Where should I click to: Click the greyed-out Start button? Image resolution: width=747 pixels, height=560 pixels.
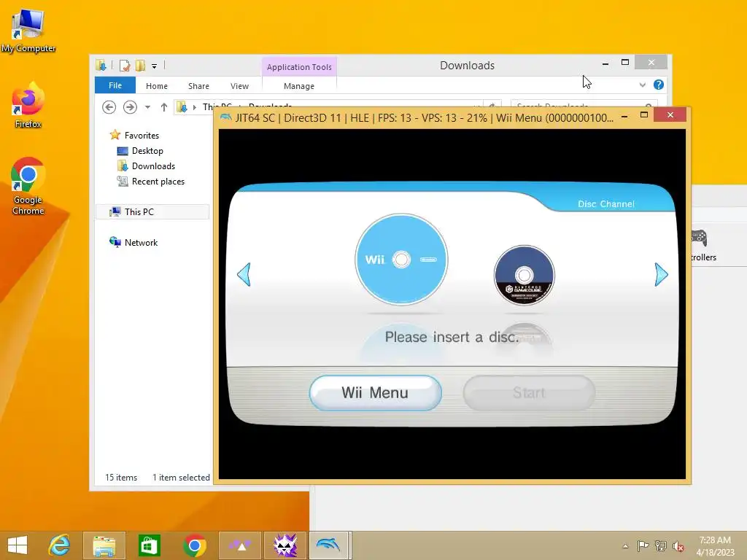pos(529,393)
